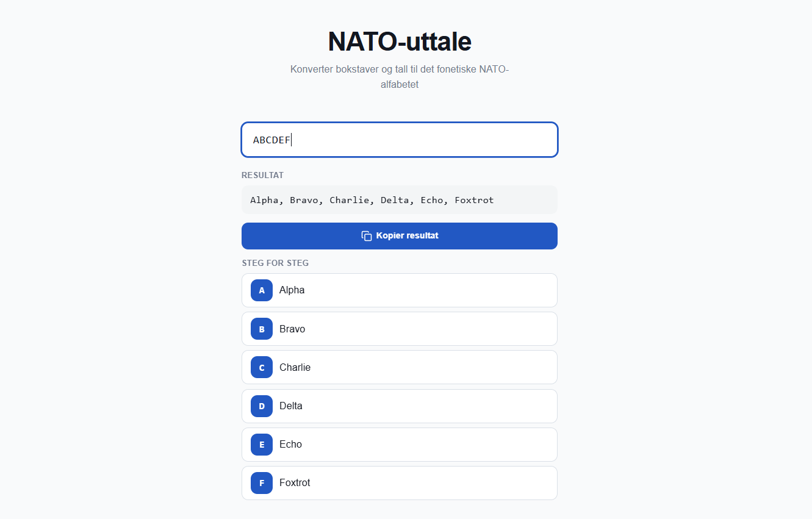Click the Echo step row
Screen dimensions: 812x519
(x=400, y=445)
